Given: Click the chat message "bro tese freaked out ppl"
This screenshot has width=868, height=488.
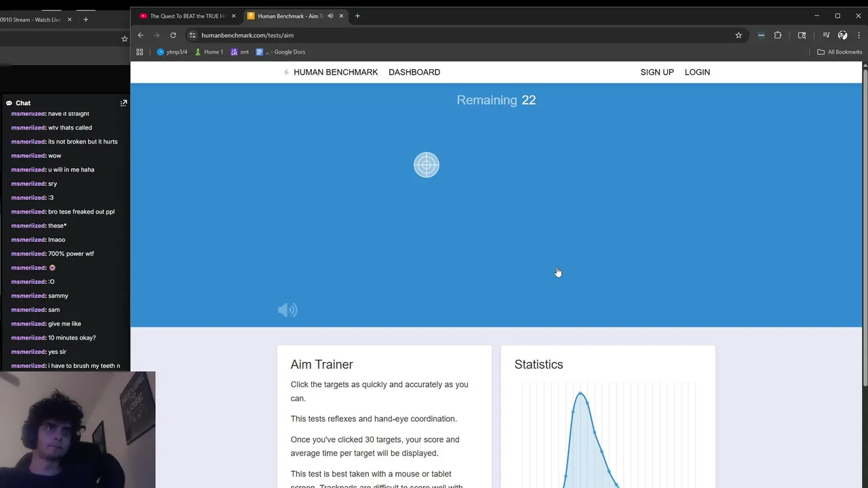Looking at the screenshot, I should coord(81,211).
